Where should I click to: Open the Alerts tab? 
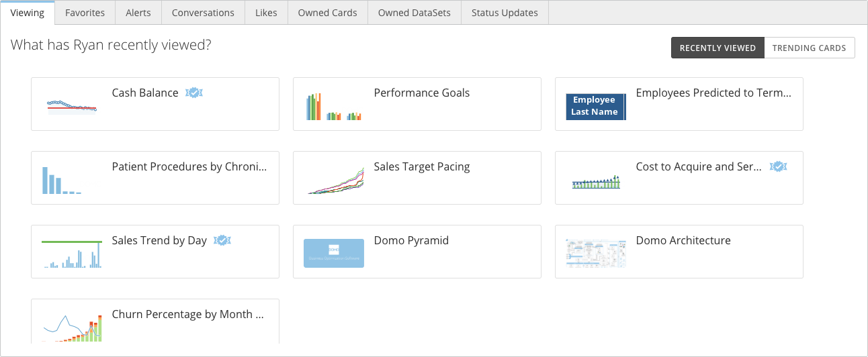click(138, 12)
